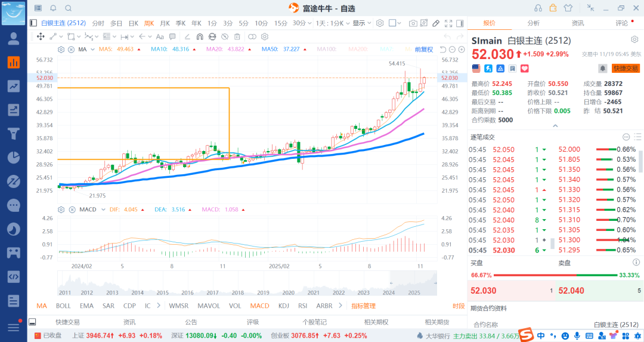Image resolution: width=644 pixels, height=342 pixels.
Task: Collapse quote details with up chevron
Action: pos(555,126)
